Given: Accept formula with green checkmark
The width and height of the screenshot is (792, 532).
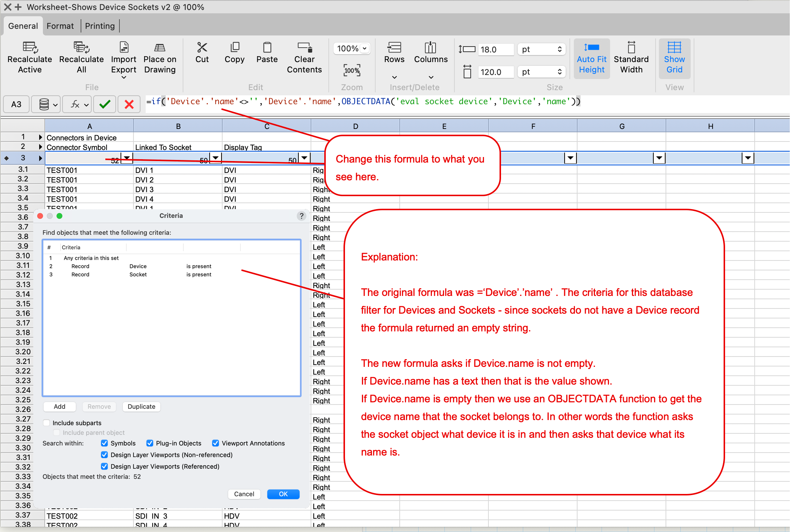Looking at the screenshot, I should pyautogui.click(x=105, y=105).
